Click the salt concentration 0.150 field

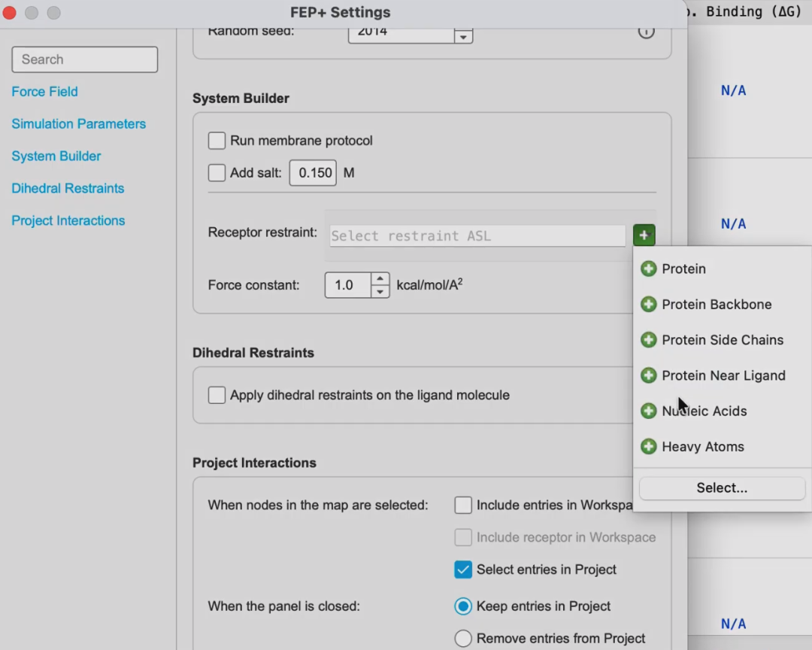click(313, 172)
